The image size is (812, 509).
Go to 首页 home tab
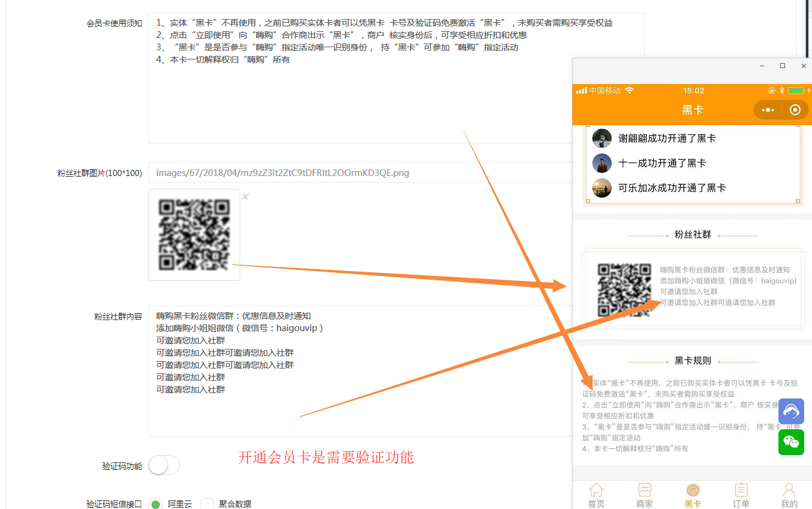[596, 496]
